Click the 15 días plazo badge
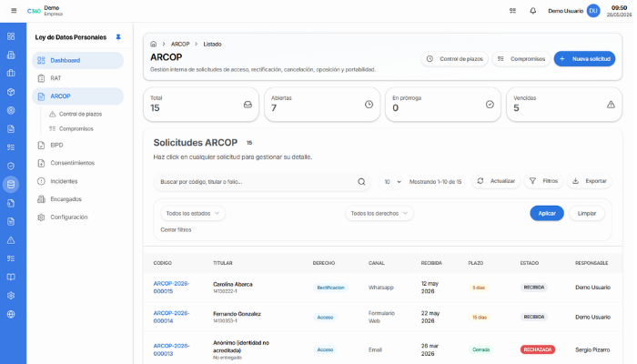This screenshot has width=637, height=364. 480,317
